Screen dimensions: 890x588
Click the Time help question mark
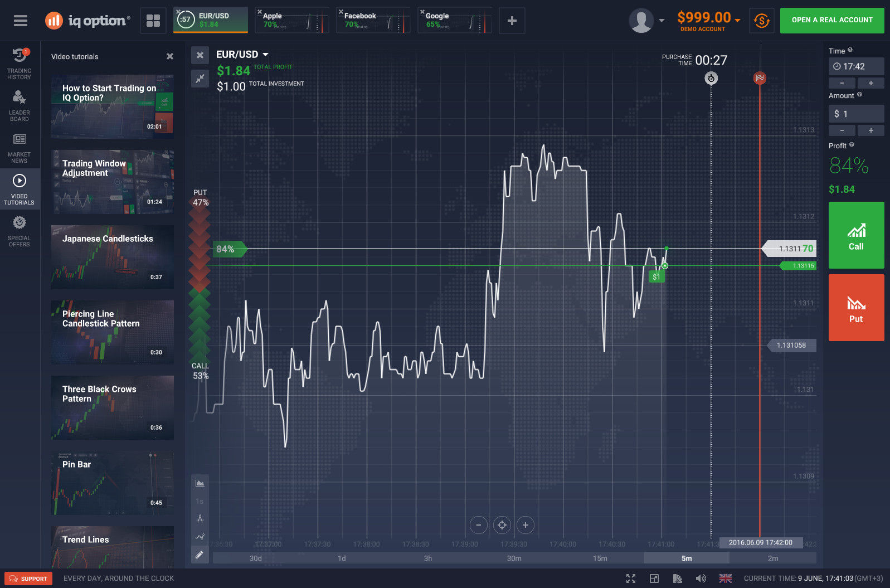[850, 50]
